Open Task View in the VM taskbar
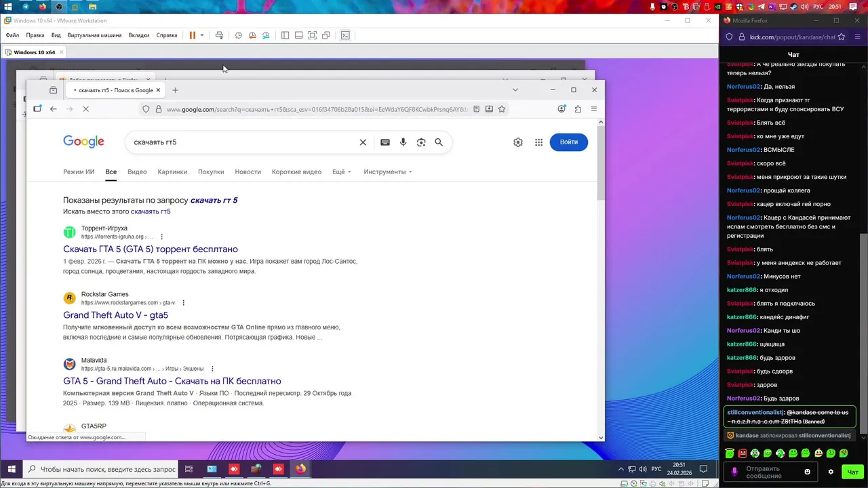Viewport: 868px width, 488px height. tap(189, 468)
